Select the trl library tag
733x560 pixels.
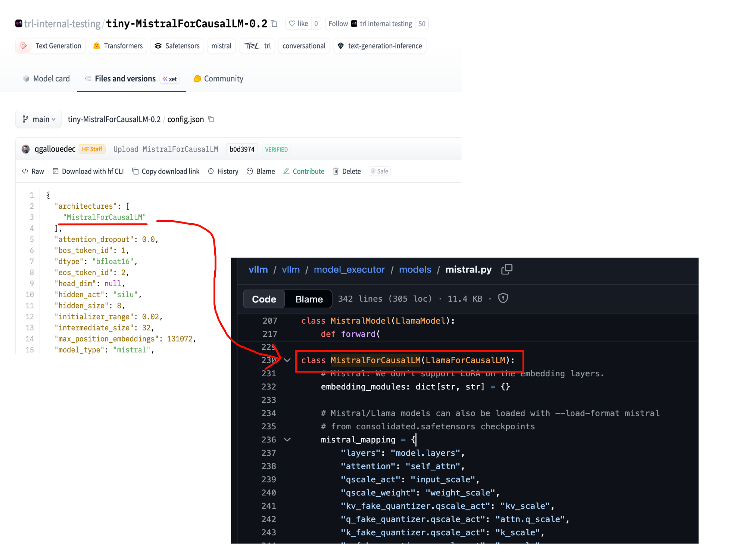coord(257,46)
